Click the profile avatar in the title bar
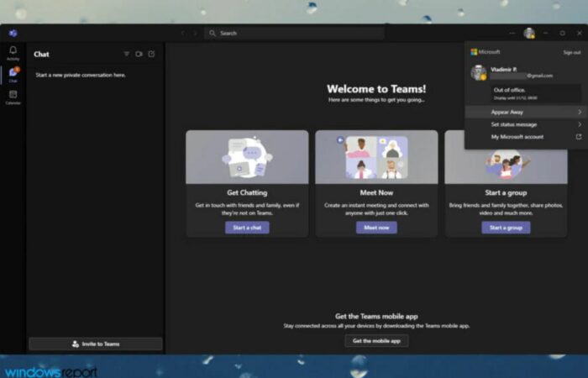The width and height of the screenshot is (588, 378). click(529, 33)
